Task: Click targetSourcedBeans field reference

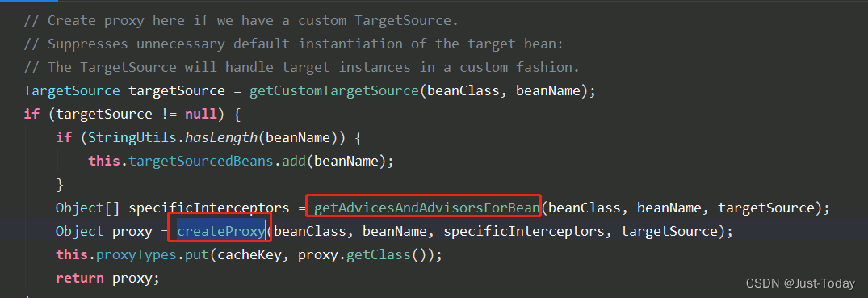Action: [x=202, y=162]
